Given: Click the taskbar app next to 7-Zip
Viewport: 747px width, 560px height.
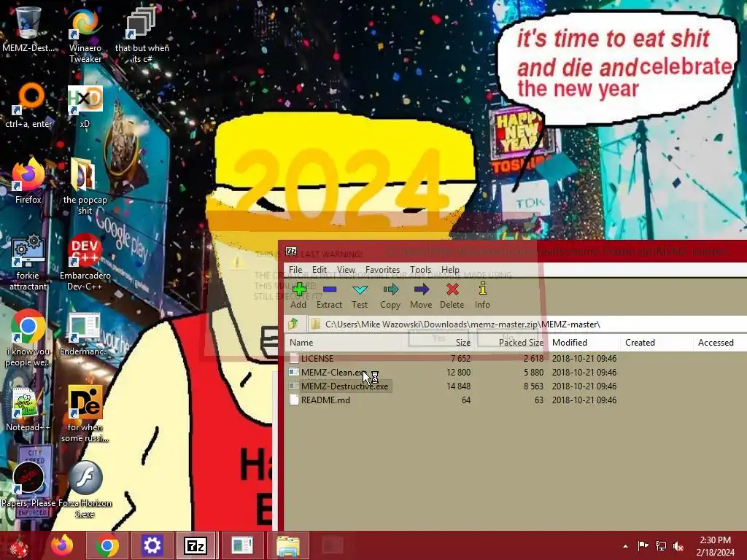Looking at the screenshot, I should (x=242, y=545).
